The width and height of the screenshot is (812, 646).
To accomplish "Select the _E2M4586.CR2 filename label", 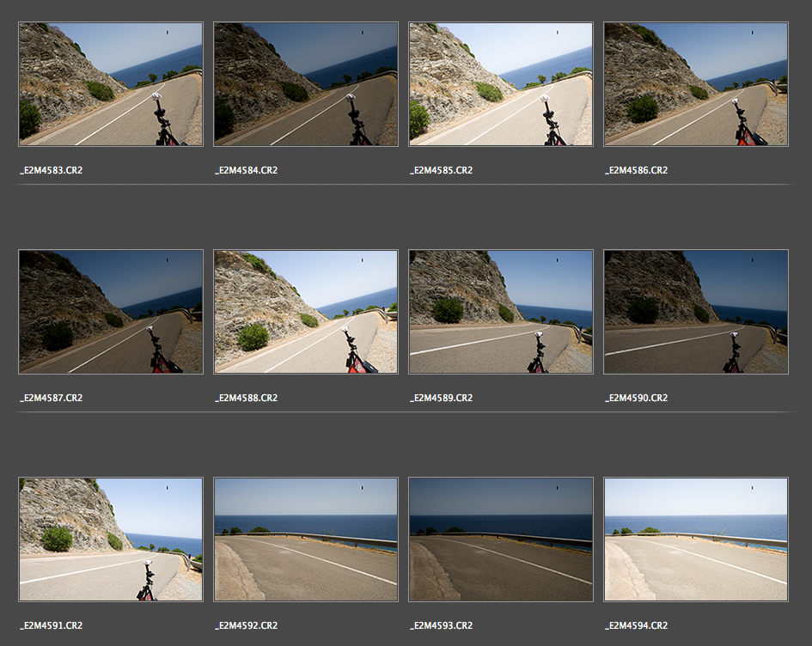I will [637, 171].
